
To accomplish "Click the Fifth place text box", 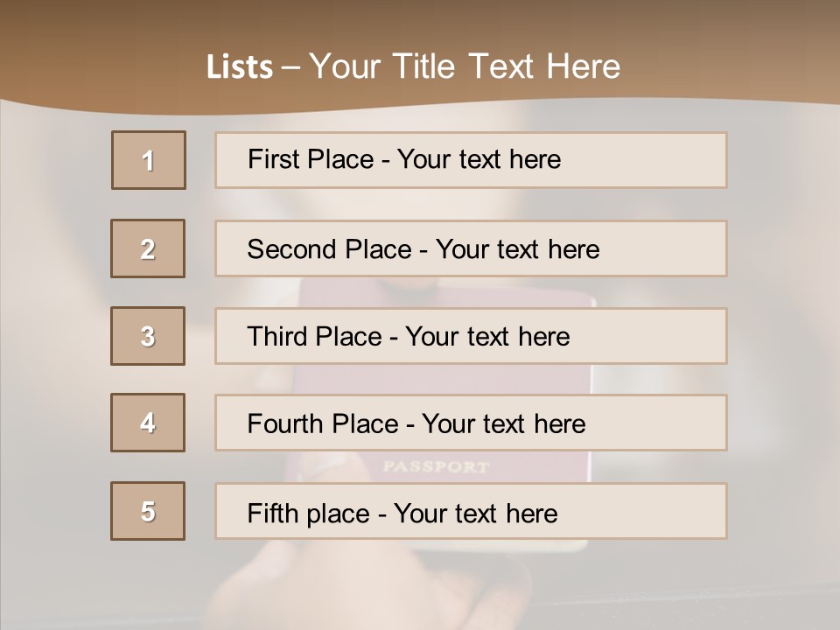I will click(x=471, y=511).
